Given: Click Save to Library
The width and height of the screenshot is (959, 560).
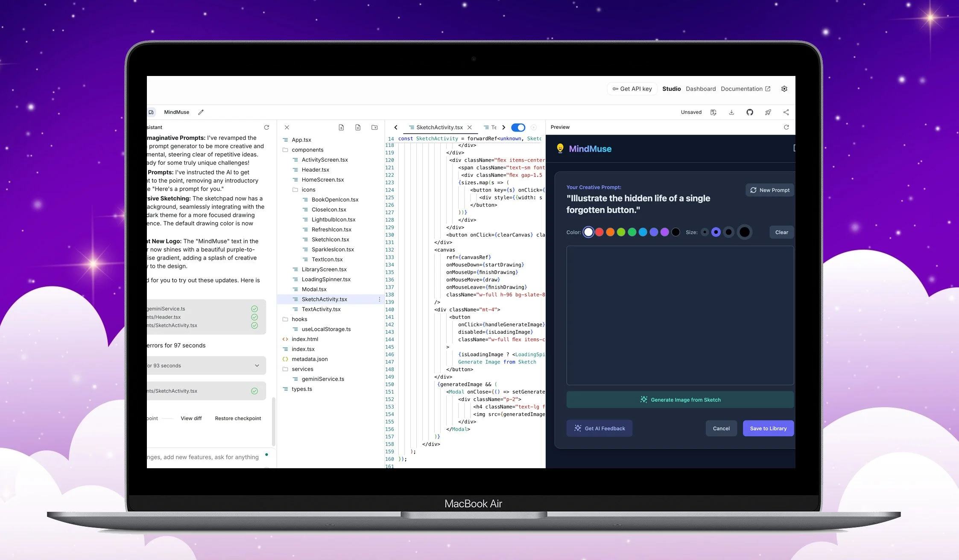Looking at the screenshot, I should 768,428.
